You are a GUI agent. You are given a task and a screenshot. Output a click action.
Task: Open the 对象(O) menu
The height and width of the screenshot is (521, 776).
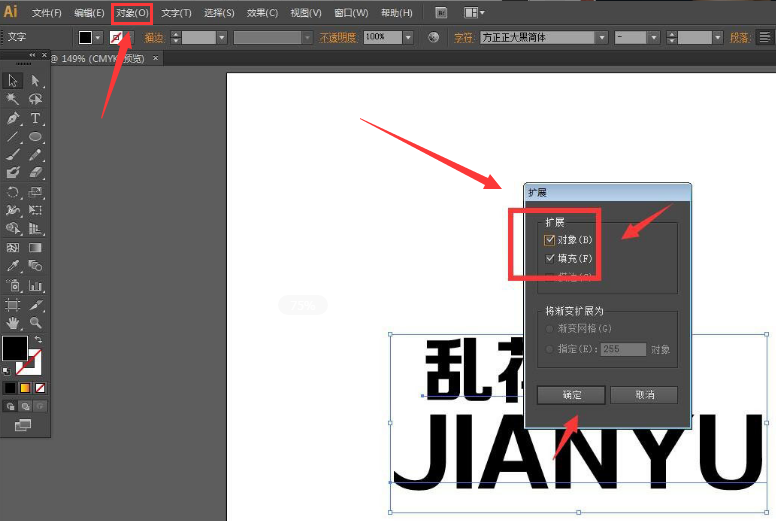(132, 13)
